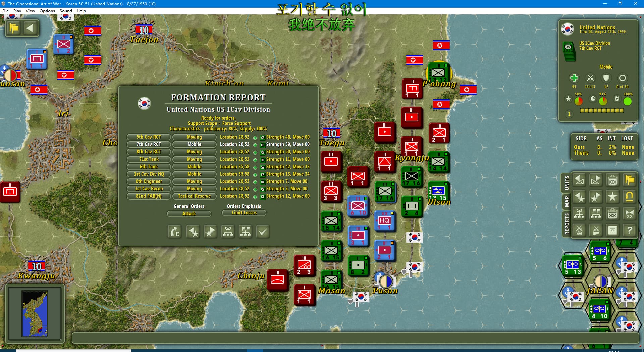Click the star proficiency icon in unit panel
Viewport: 644px width, 352px height.
(568, 99)
